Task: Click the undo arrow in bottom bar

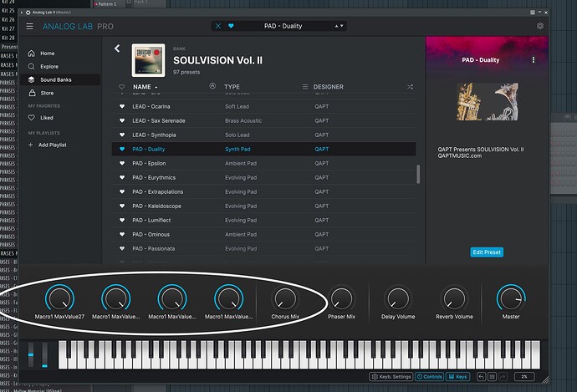Action: pyautogui.click(x=481, y=377)
